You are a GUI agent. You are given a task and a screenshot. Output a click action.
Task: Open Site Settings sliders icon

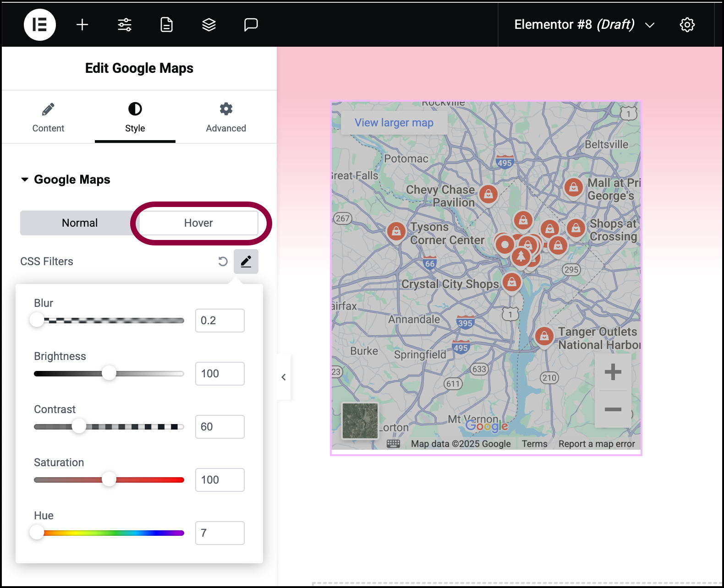click(x=125, y=25)
